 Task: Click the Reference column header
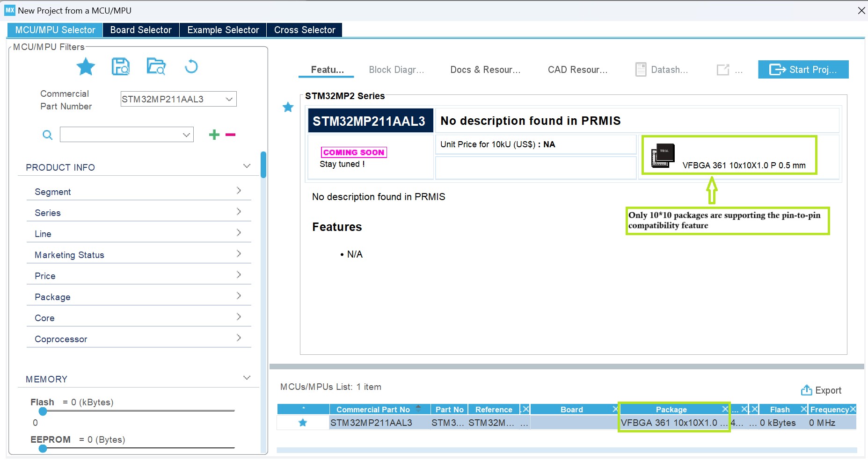click(494, 410)
